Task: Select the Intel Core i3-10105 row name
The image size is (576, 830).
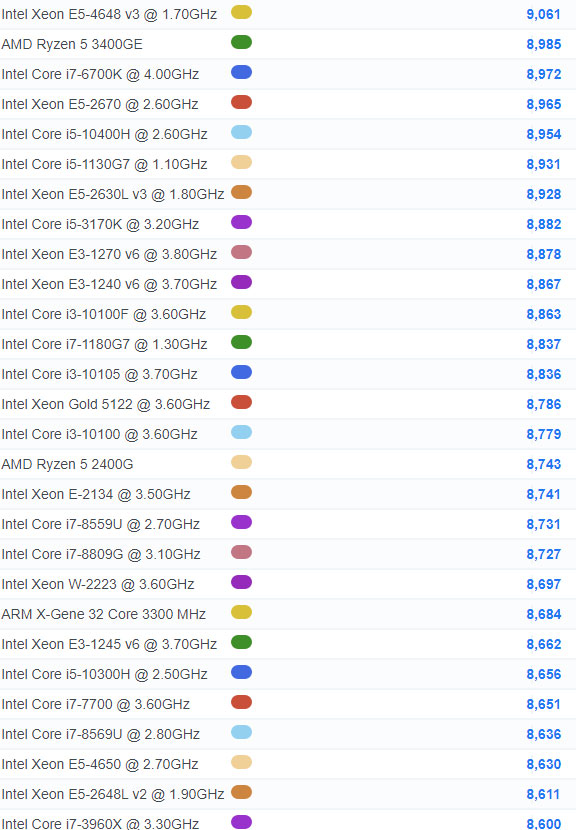Action: [x=100, y=374]
